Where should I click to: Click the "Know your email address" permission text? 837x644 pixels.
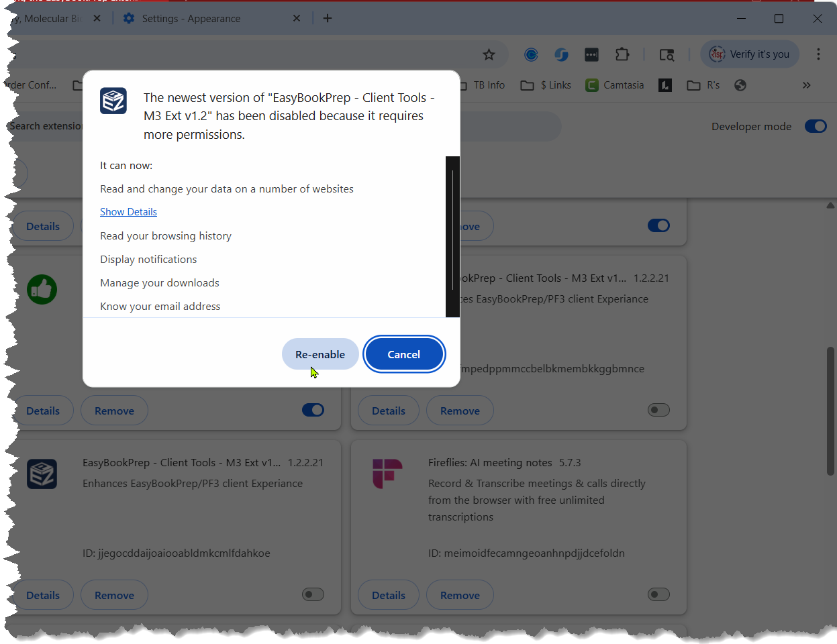[x=160, y=307]
